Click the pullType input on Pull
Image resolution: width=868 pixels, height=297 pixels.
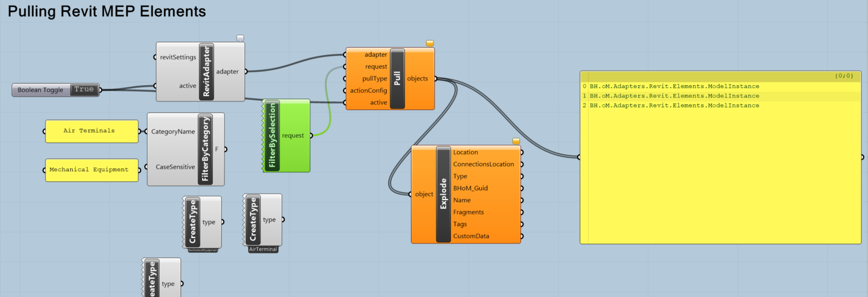374,78
